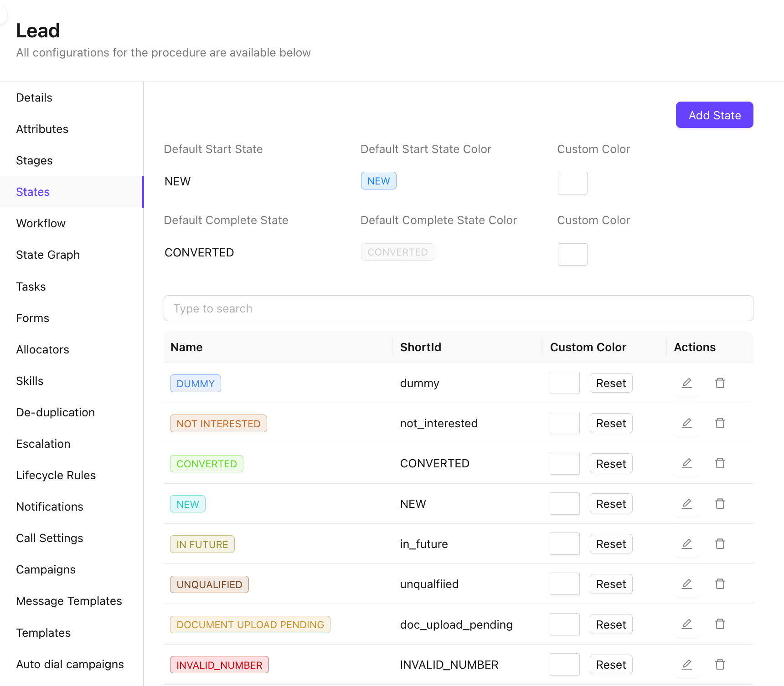Open Message Templates settings

pyautogui.click(x=69, y=601)
